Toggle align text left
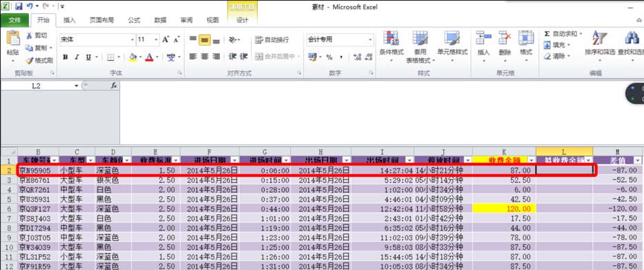644x270 pixels. click(x=192, y=57)
